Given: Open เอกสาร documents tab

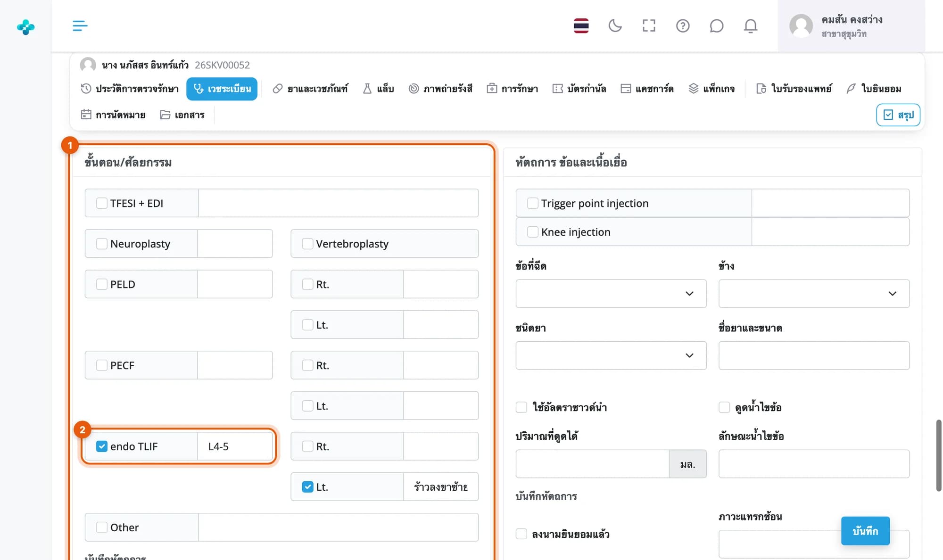Looking at the screenshot, I should point(182,115).
